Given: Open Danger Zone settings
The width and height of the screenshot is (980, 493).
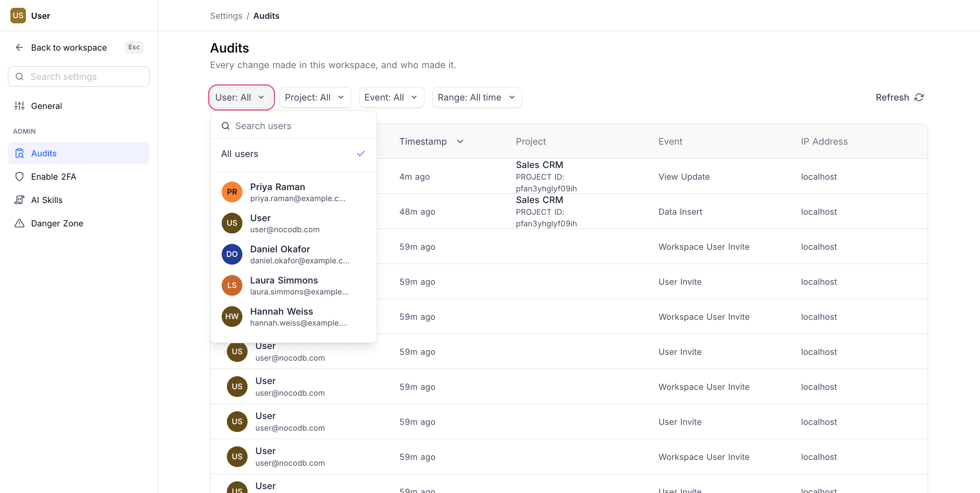Looking at the screenshot, I should [79, 223].
